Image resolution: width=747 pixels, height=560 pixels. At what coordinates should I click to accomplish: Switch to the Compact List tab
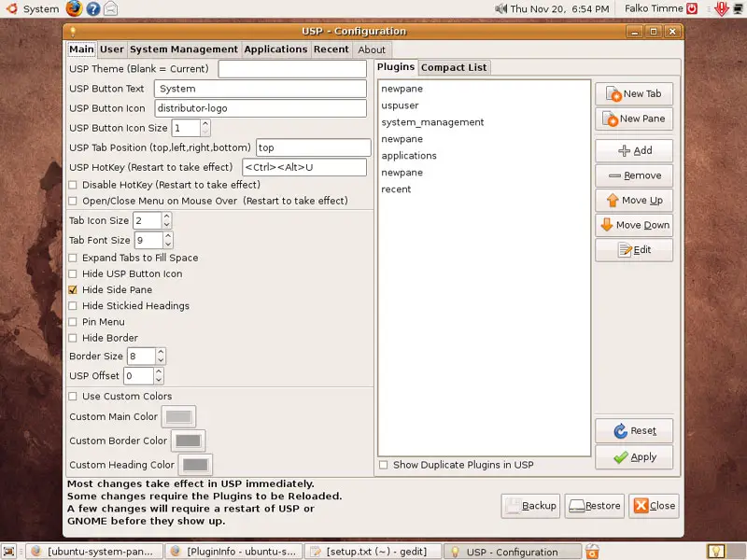(454, 67)
